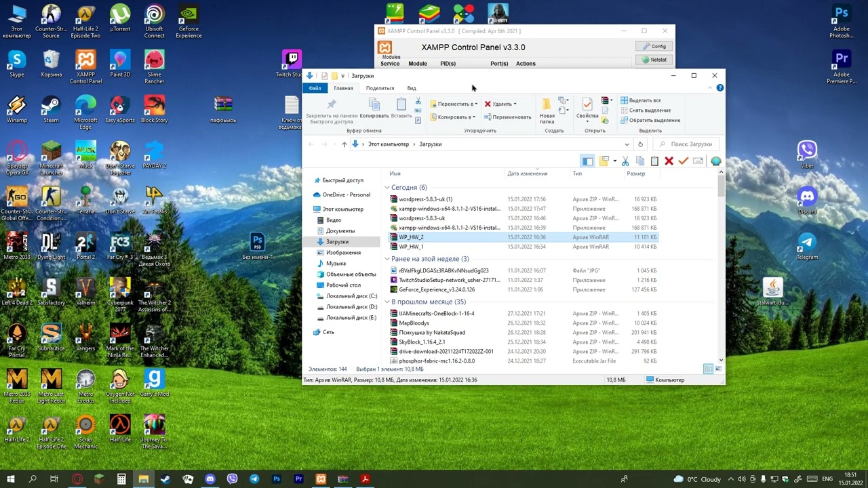The height and width of the screenshot is (488, 868).
Task: Go up one folder level with the up arrow
Action: pos(344,144)
